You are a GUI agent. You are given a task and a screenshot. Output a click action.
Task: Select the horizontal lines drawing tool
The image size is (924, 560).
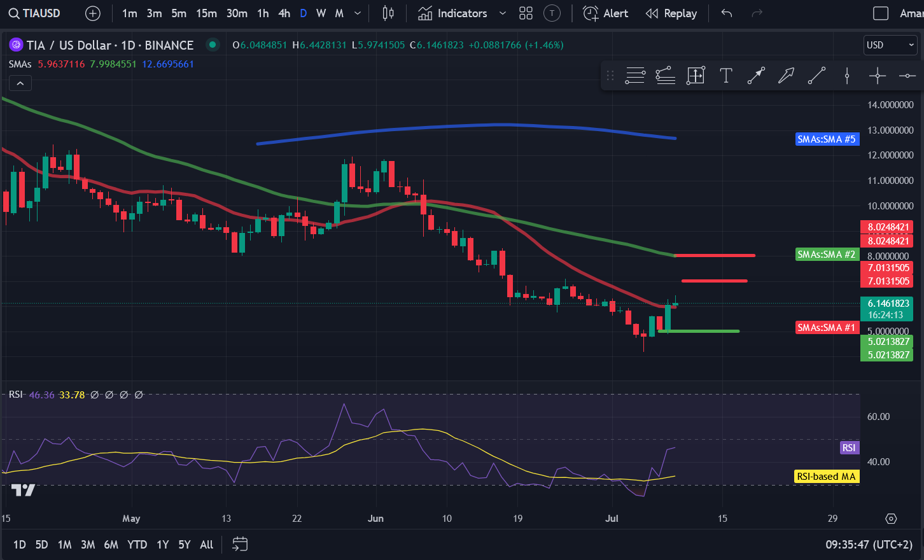635,76
